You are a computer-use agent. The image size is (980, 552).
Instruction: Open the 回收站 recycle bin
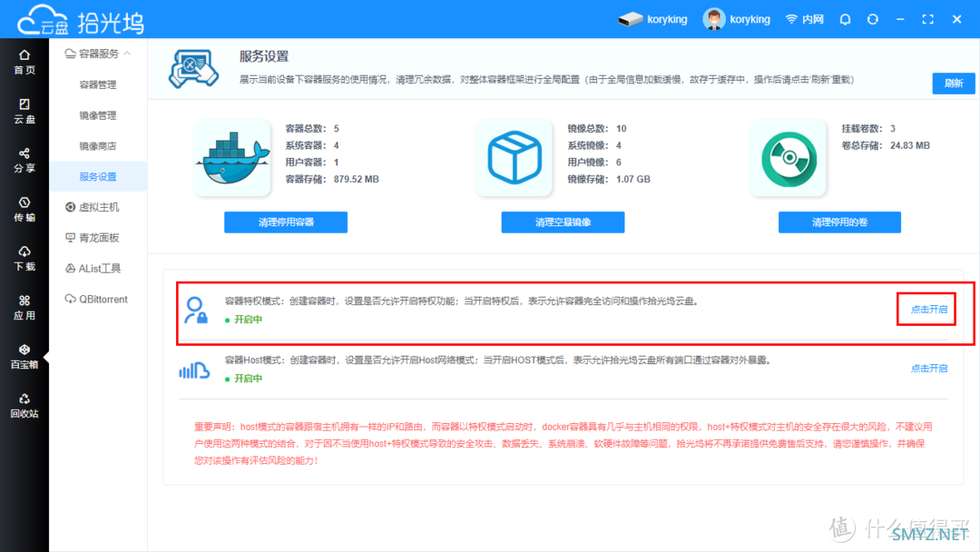point(24,406)
